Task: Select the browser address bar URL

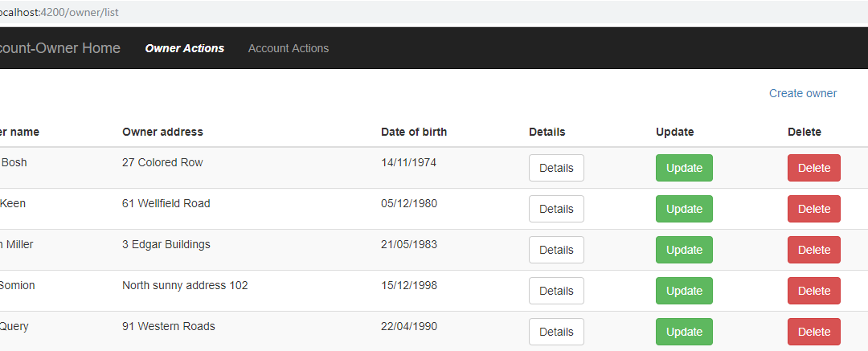Action: tap(59, 11)
